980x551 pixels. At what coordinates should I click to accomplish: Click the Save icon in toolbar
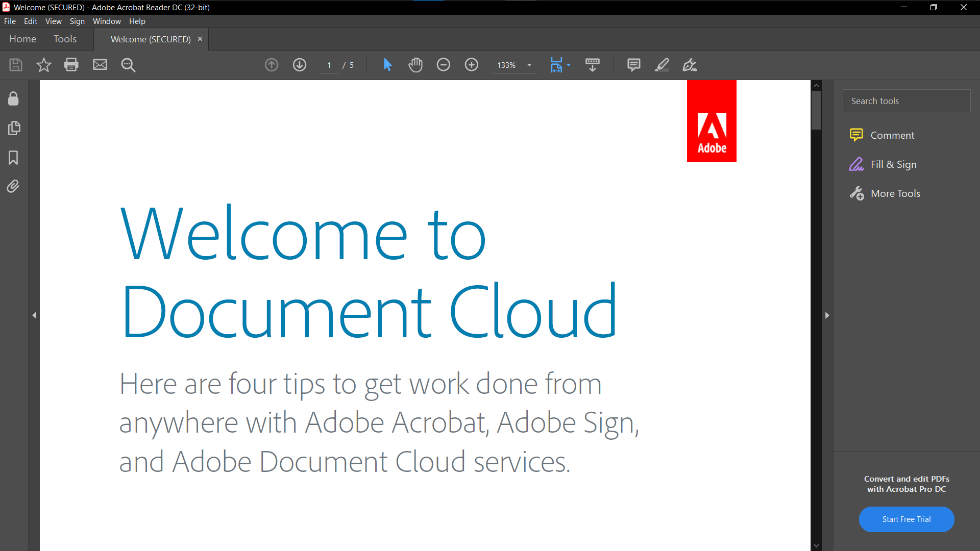pos(15,65)
